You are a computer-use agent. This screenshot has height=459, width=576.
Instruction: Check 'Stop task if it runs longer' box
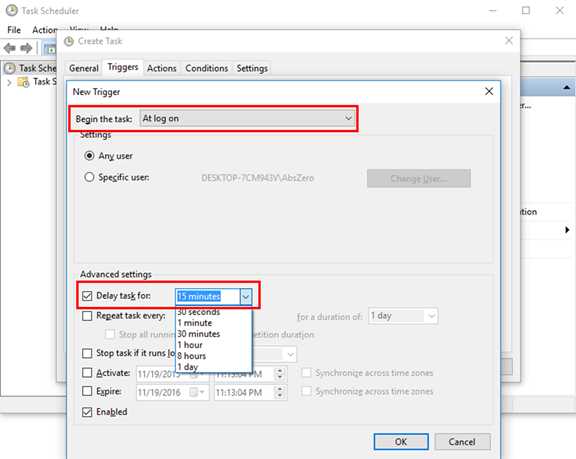87,353
